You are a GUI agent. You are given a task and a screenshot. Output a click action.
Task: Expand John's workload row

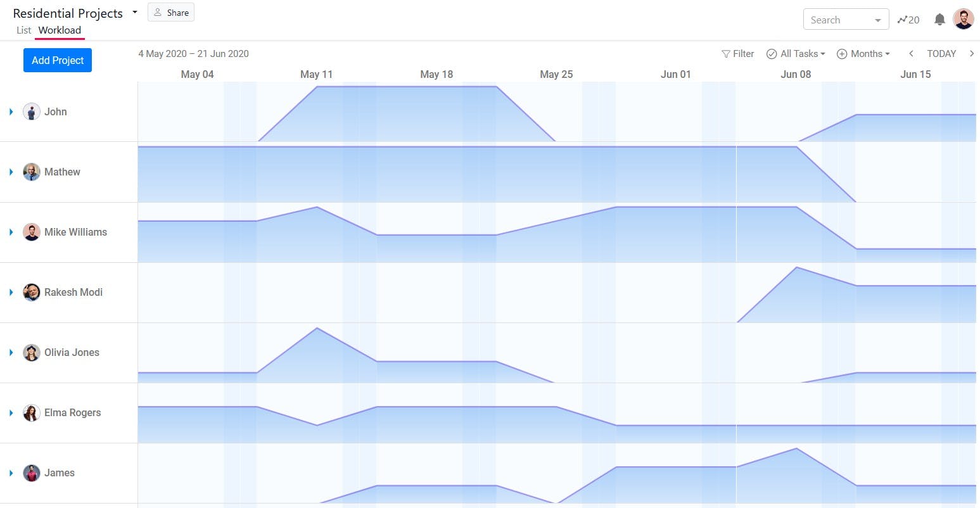(x=10, y=111)
